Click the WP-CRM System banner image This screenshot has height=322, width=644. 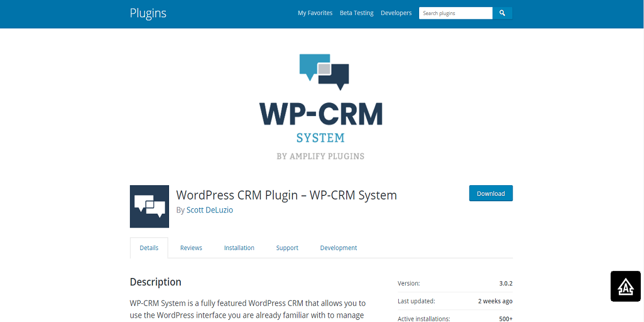[321, 107]
